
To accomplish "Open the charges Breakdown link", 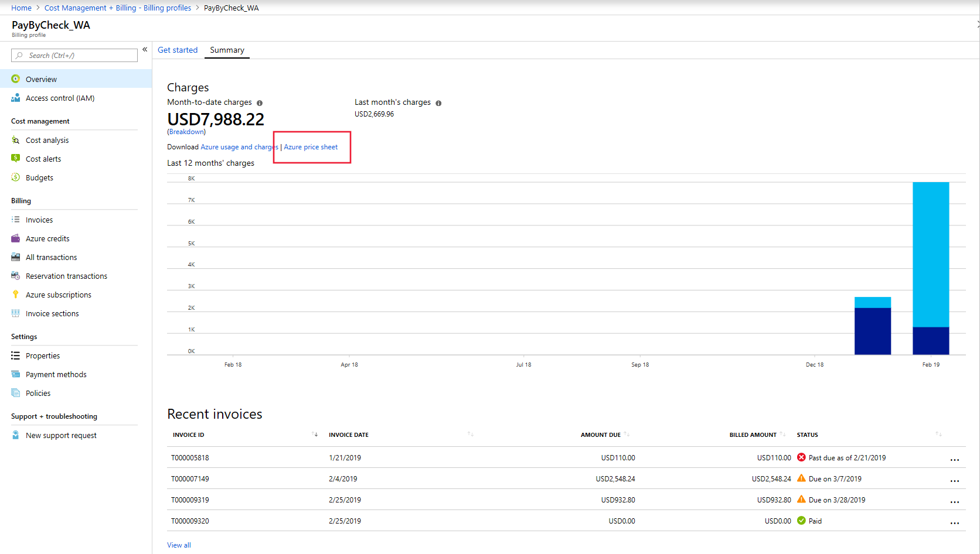I will [186, 132].
